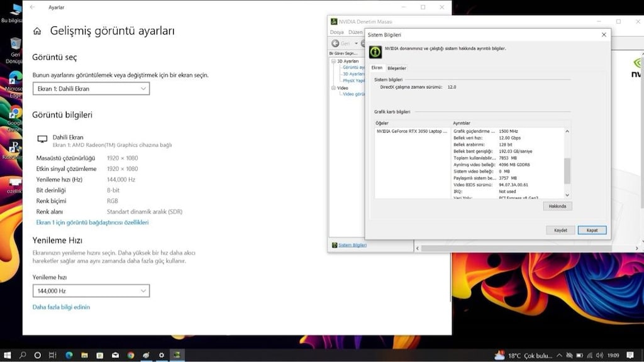Switch to the Ekran tab
Screen dimensions: 644x362
click(377, 68)
